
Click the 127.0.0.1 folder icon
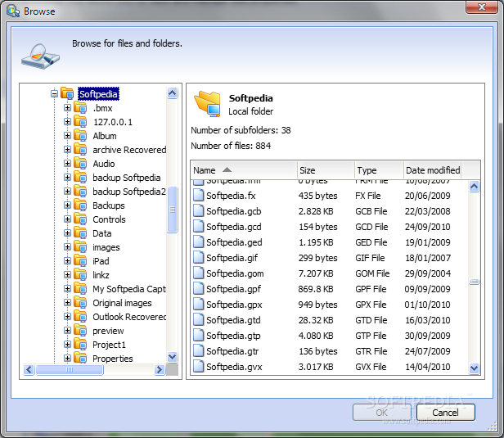point(80,121)
